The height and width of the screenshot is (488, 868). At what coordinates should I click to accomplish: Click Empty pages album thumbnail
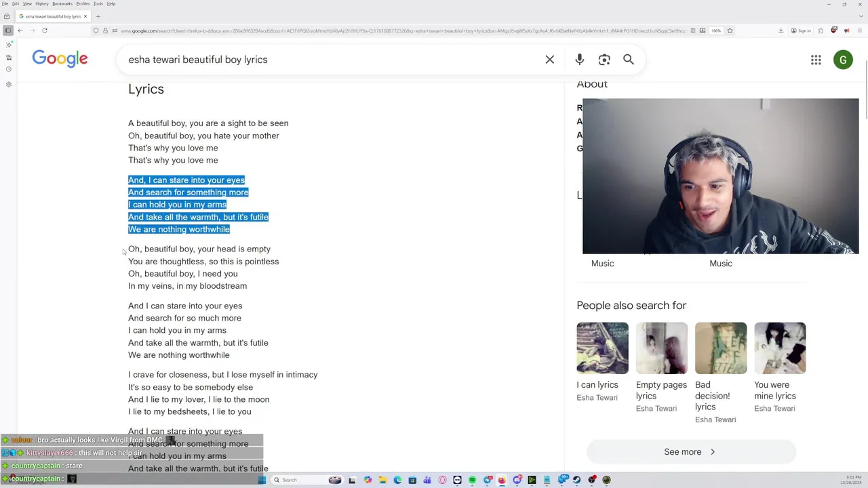coord(661,348)
